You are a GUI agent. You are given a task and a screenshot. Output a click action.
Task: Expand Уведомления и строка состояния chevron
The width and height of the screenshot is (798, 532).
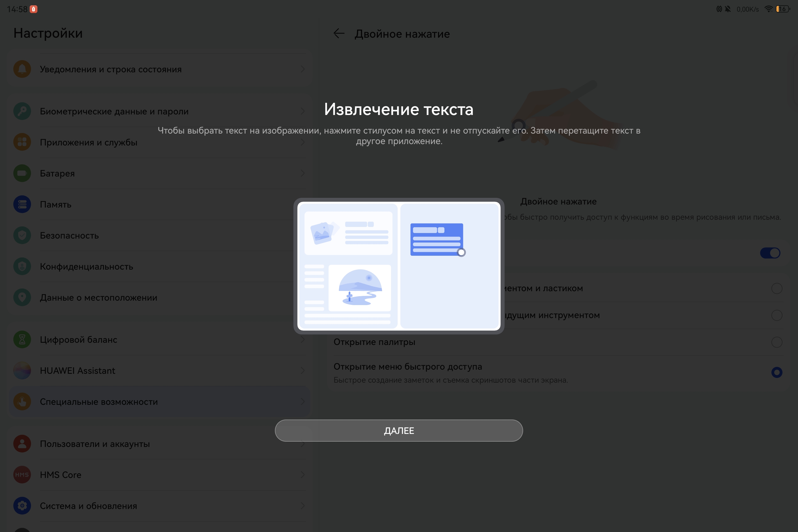(303, 69)
